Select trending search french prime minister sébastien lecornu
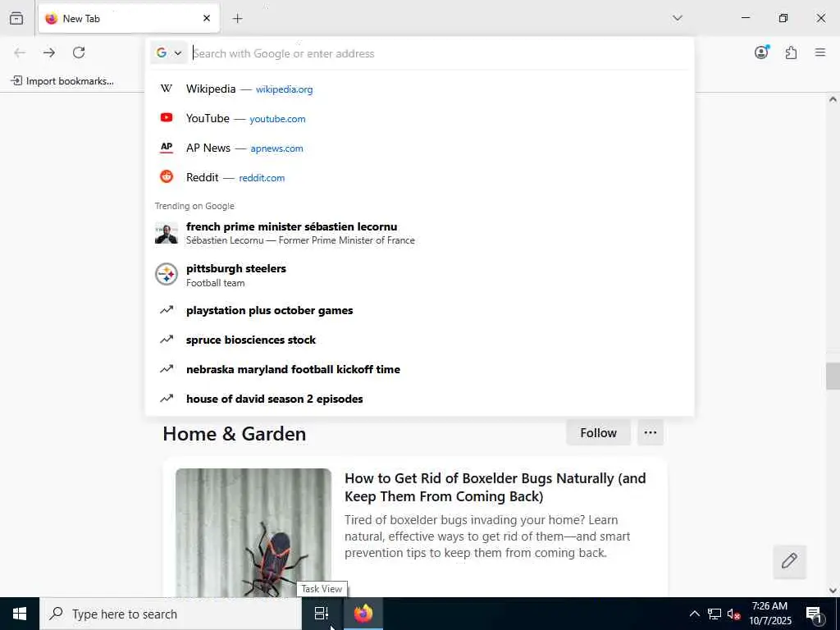The image size is (840, 630). [x=419, y=233]
